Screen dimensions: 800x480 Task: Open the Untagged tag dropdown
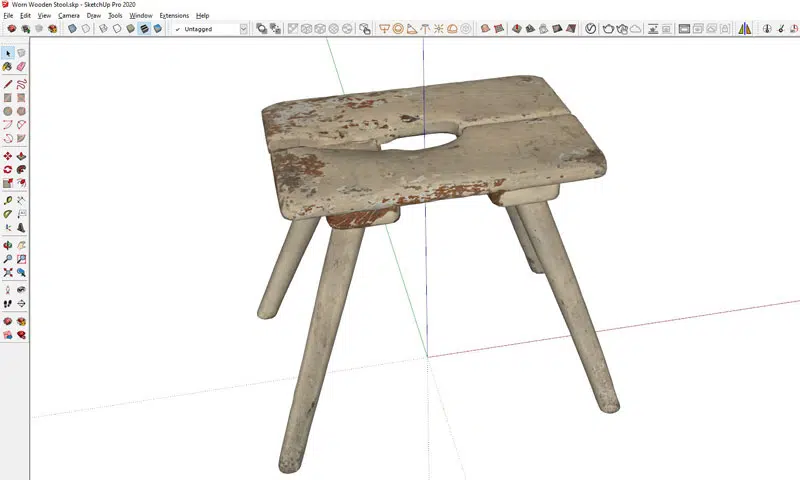point(243,29)
